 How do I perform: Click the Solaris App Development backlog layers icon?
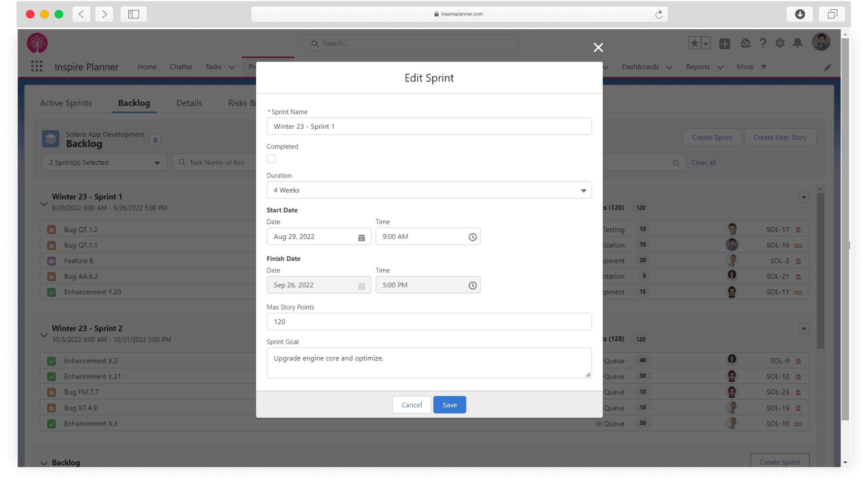51,139
